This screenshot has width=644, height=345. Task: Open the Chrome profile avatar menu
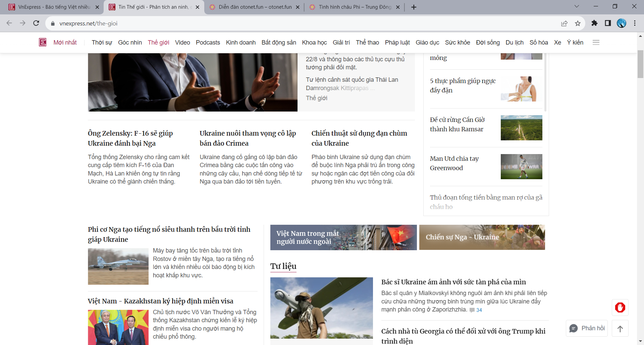pyautogui.click(x=622, y=23)
